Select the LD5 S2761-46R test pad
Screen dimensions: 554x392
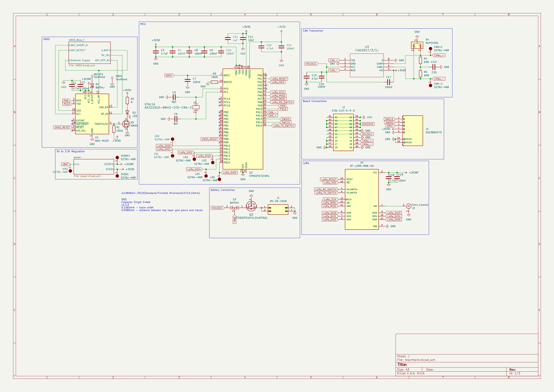pos(219,179)
